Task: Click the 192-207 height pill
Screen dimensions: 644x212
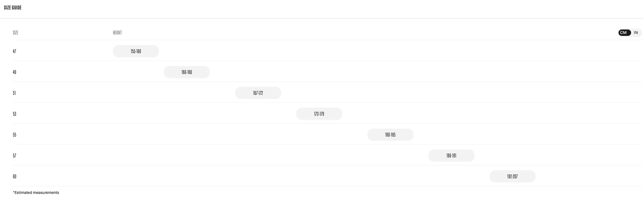Action: (512, 176)
